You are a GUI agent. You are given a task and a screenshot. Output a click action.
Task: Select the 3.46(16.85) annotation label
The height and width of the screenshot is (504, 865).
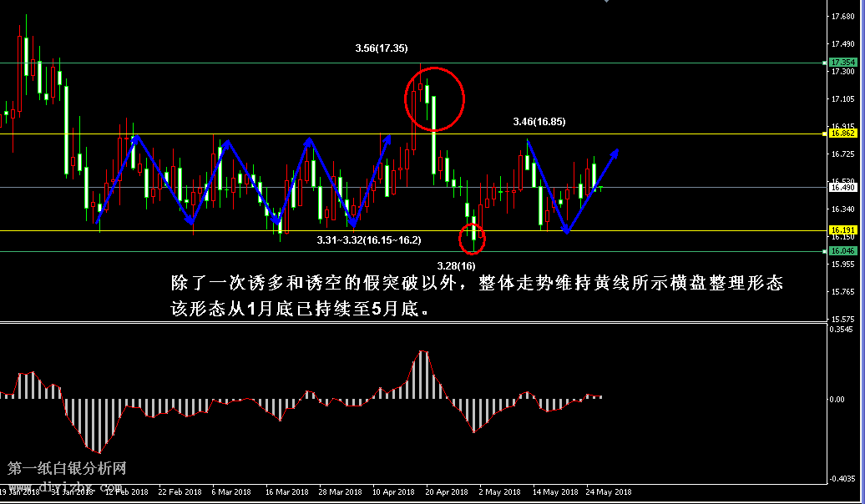tap(539, 122)
